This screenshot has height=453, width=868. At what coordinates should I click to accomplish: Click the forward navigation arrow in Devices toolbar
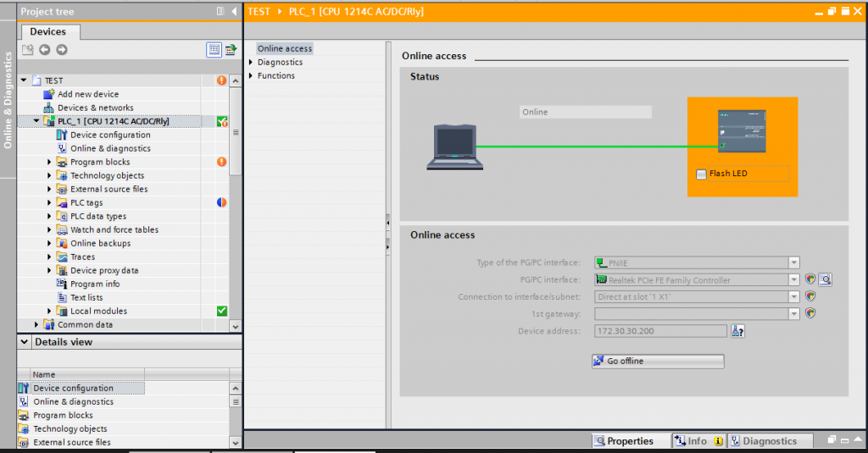[61, 50]
